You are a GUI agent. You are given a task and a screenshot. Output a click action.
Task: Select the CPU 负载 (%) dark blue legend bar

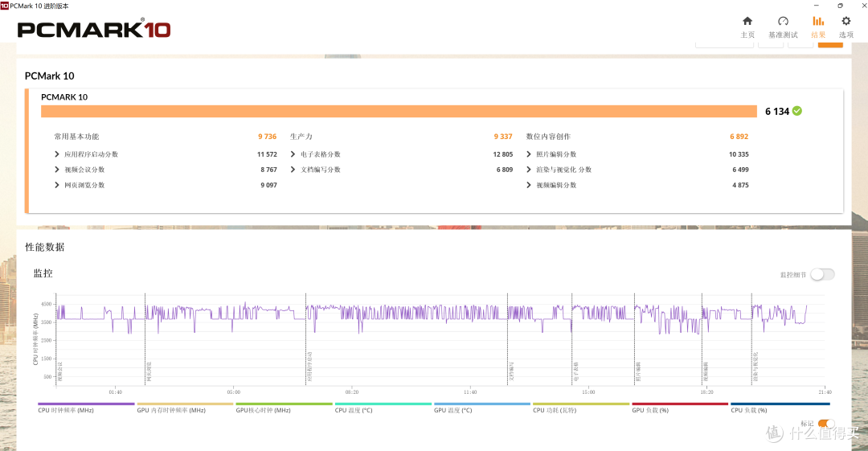pyautogui.click(x=780, y=404)
